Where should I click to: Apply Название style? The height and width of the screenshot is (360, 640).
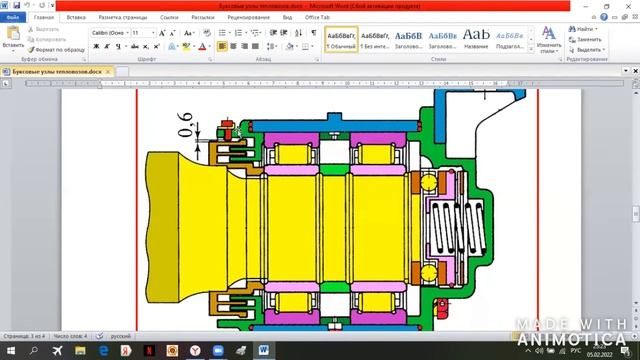point(476,40)
